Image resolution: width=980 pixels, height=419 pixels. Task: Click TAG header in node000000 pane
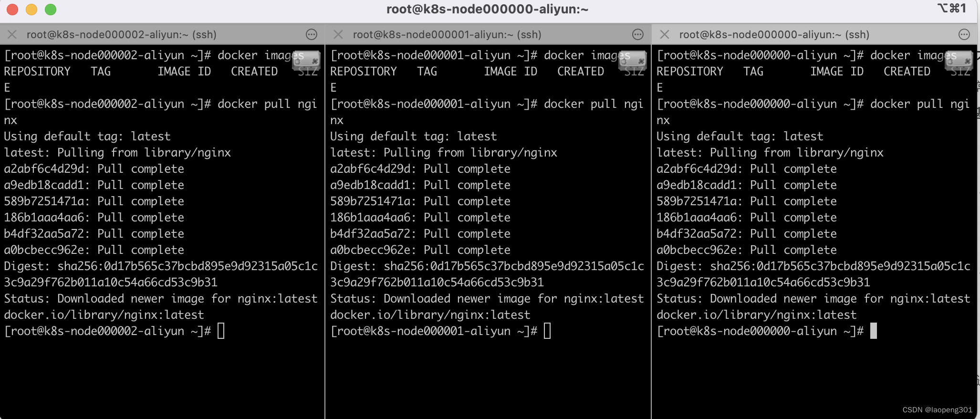click(753, 72)
